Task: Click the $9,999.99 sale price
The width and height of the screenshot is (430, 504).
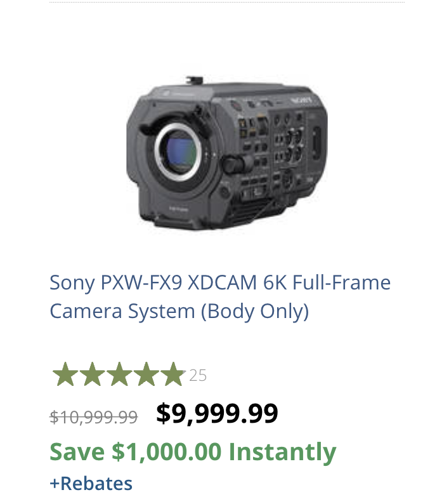Action: point(217,413)
